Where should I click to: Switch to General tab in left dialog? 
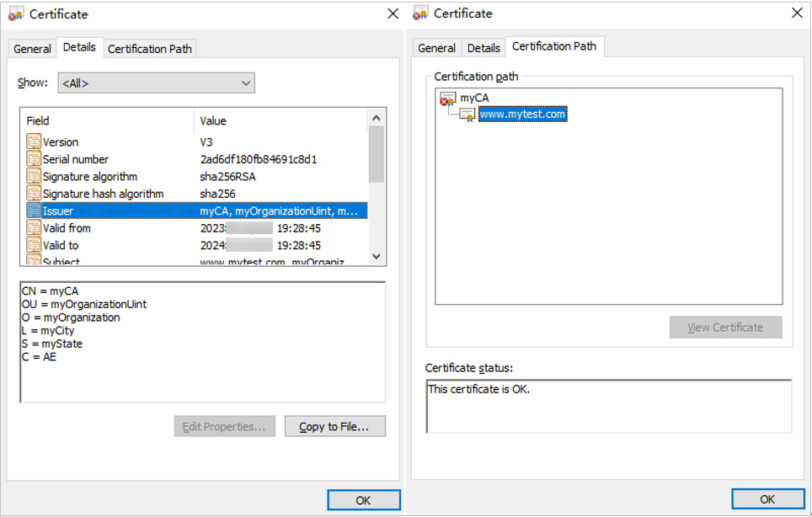pos(32,49)
